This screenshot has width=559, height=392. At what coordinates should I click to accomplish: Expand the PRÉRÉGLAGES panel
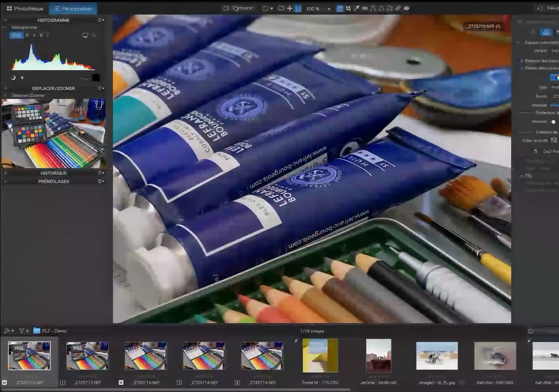54,181
